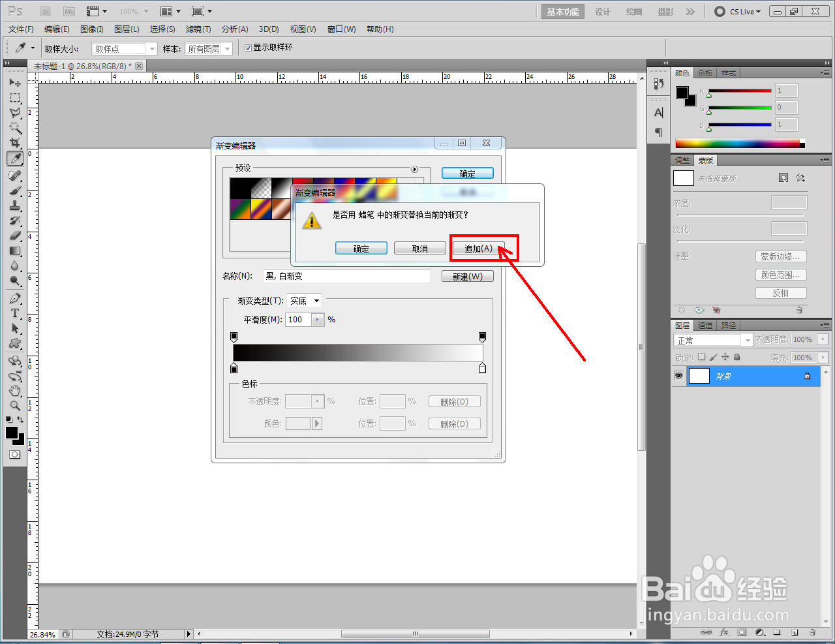Open the 取样大小 dropdown
The height and width of the screenshot is (644, 835).
[x=125, y=48]
